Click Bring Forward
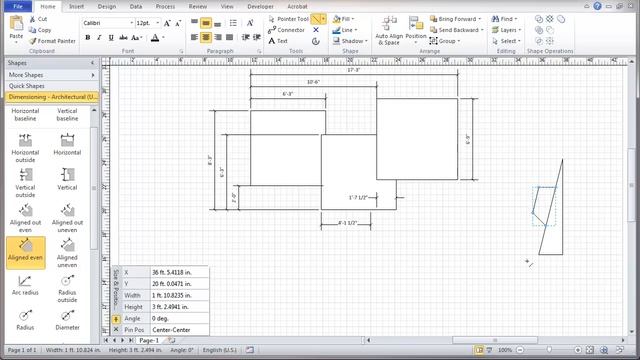Viewport: 640px width, 360px height. coord(456,19)
